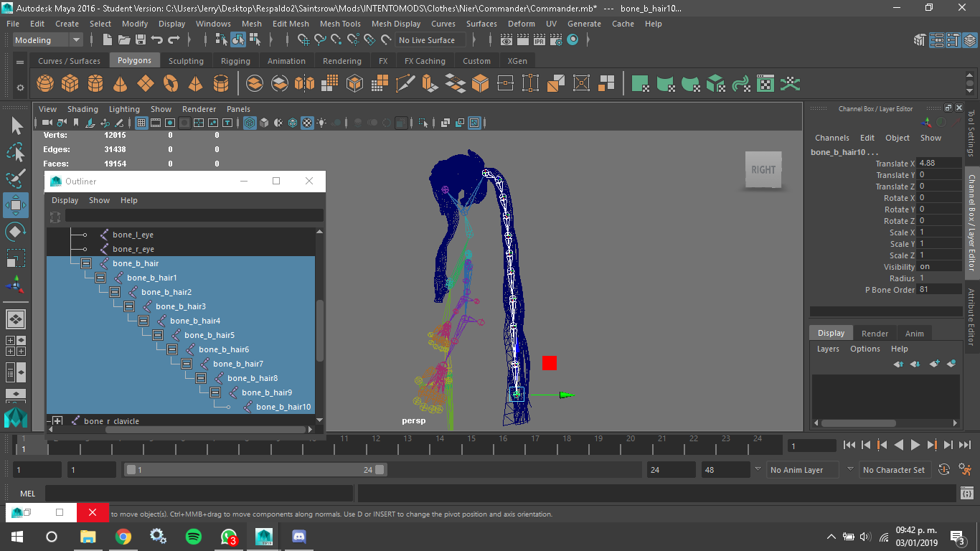Activate the Scale tool in toolbox

click(16, 258)
